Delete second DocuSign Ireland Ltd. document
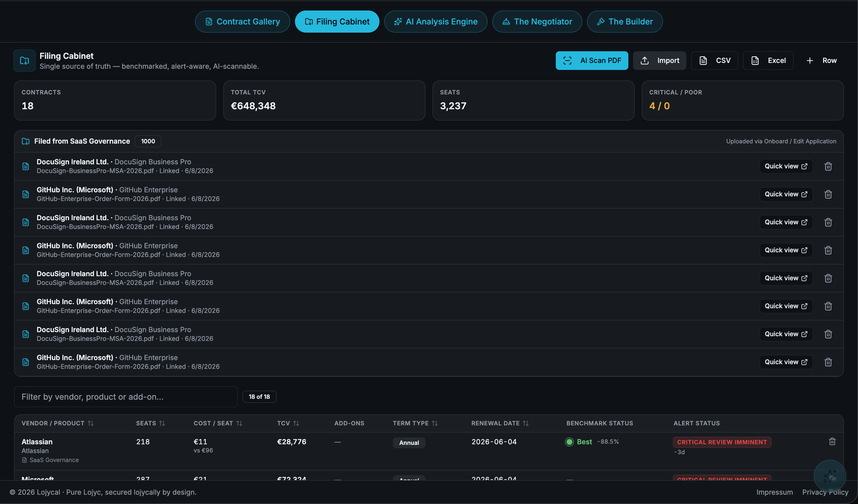Image resolution: width=858 pixels, height=504 pixels. [828, 222]
